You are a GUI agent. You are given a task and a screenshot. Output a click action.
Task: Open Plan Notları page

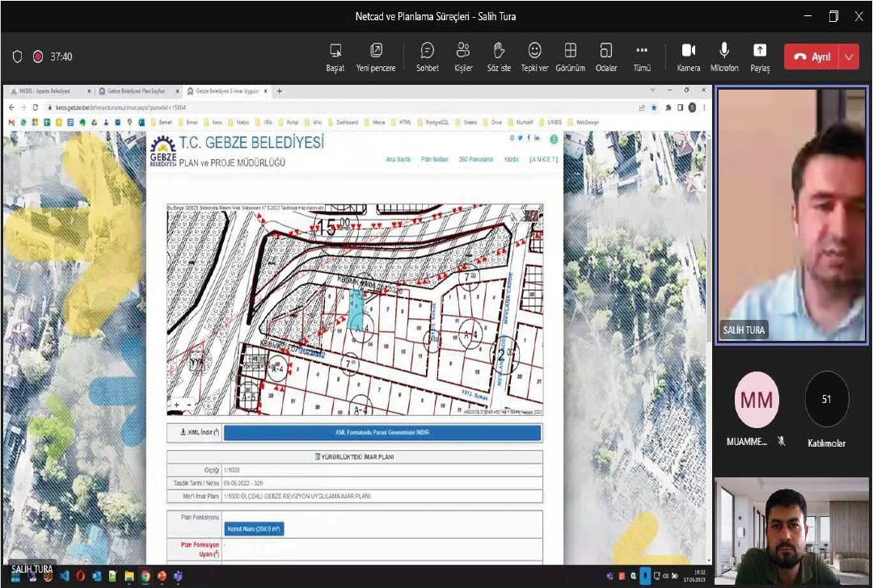point(434,160)
